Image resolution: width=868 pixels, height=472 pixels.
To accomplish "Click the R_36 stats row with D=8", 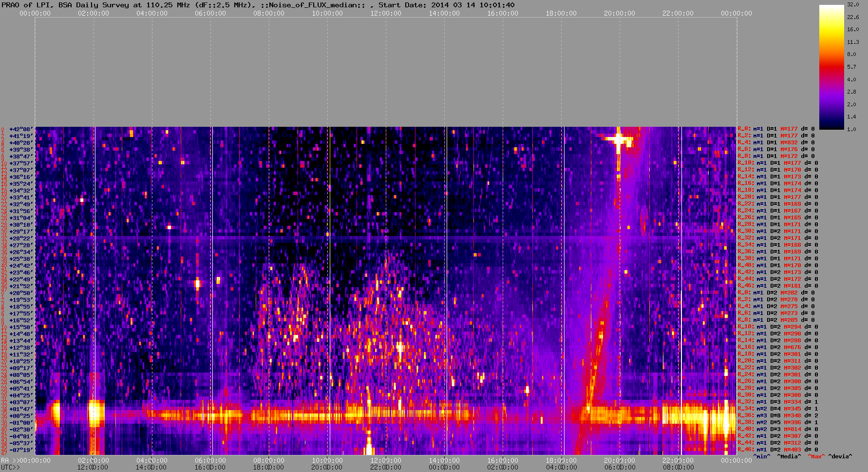I will (778, 416).
